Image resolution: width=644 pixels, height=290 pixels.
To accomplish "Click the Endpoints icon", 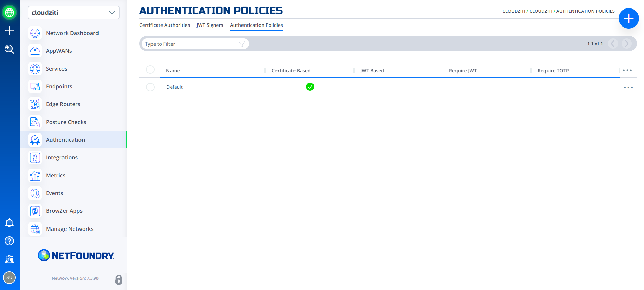I will point(35,86).
